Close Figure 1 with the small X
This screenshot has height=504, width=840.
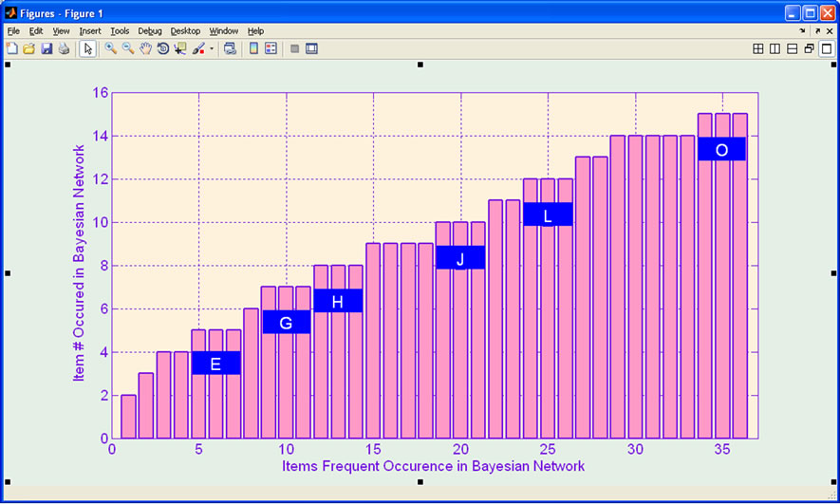[x=830, y=31]
